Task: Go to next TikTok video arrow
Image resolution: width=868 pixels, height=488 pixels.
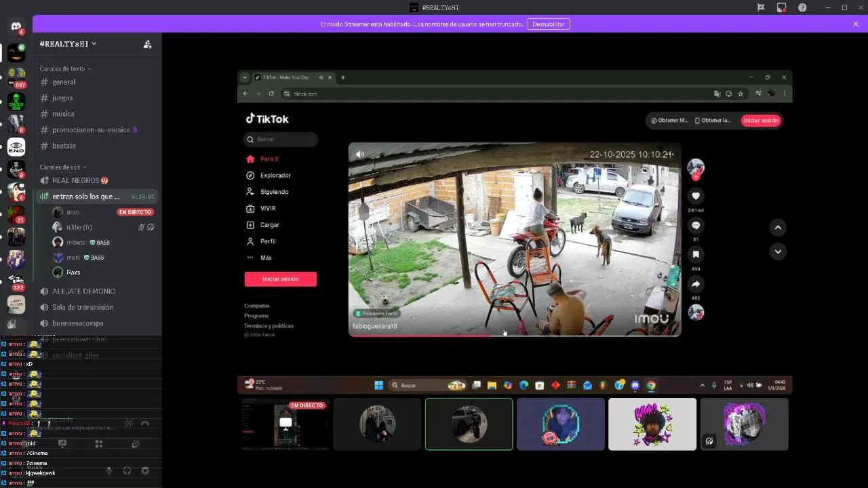Action: click(x=778, y=251)
